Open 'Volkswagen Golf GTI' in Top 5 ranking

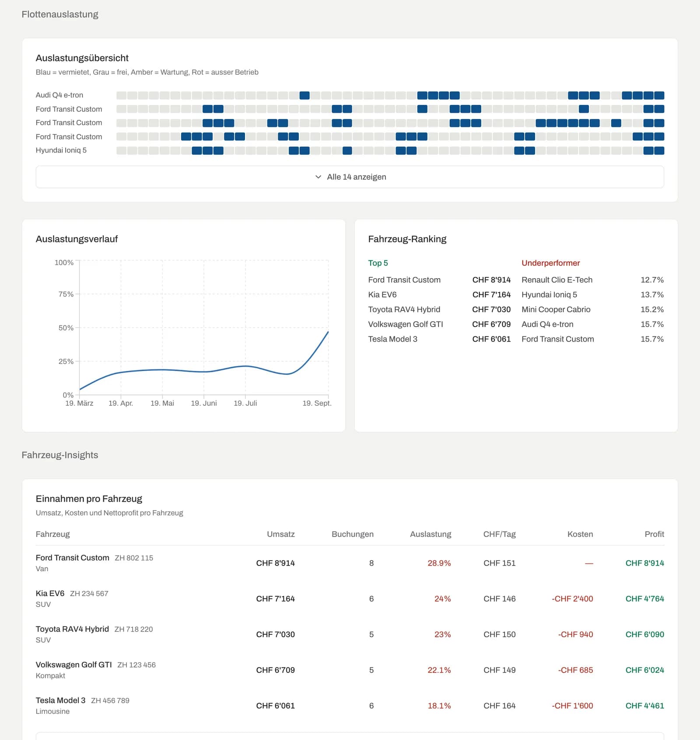tap(406, 325)
